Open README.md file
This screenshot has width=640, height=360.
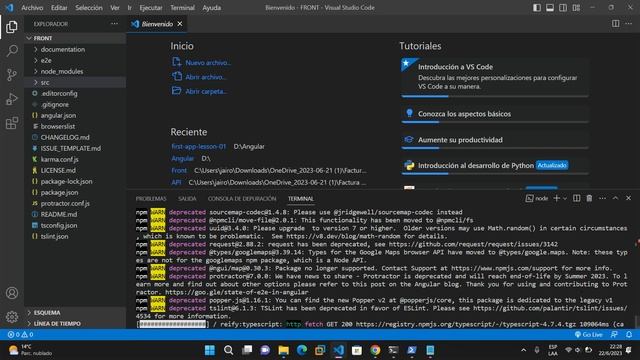(x=75, y=214)
